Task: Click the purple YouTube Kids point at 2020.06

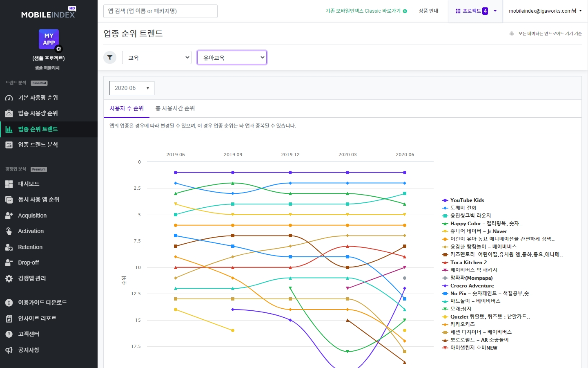Action: click(405, 173)
